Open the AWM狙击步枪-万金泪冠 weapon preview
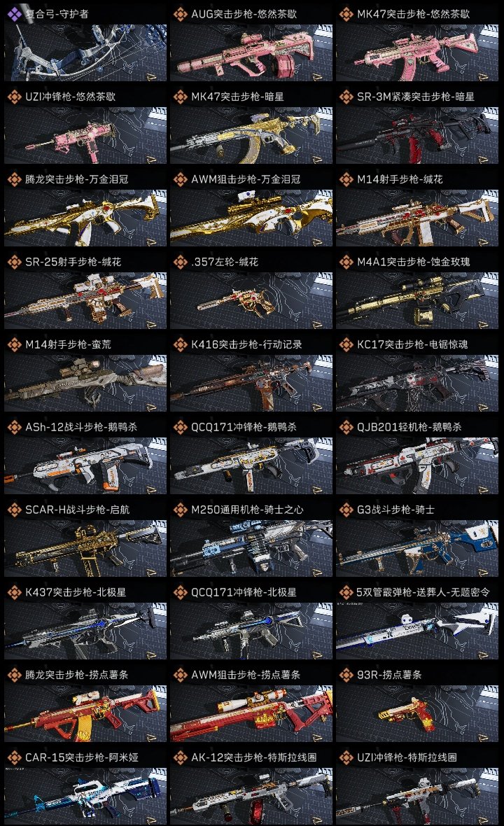The image size is (504, 826). (x=251, y=218)
